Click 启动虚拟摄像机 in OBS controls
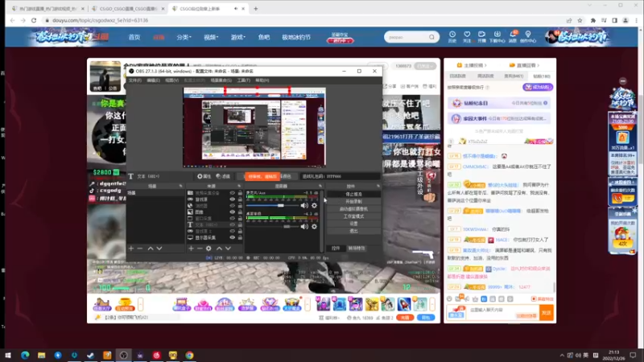644x362 pixels. click(353, 209)
